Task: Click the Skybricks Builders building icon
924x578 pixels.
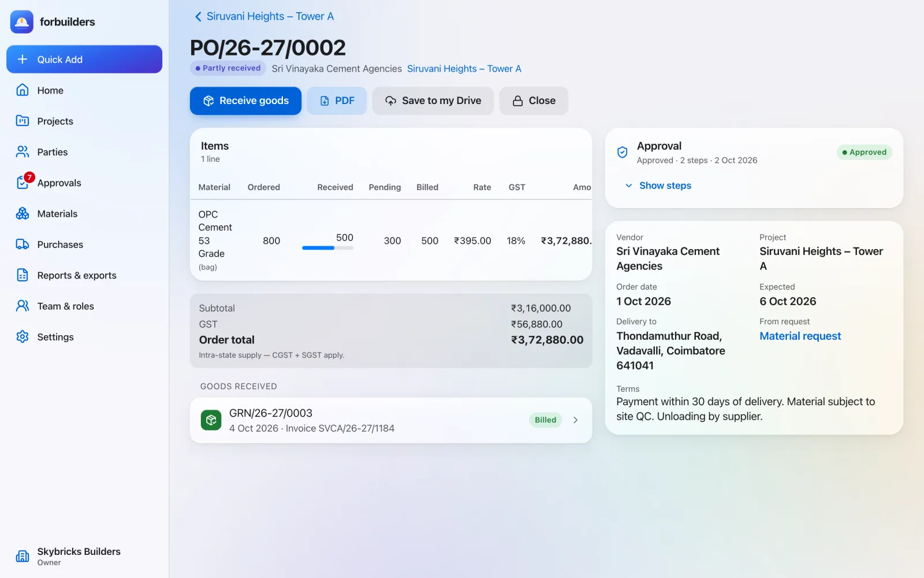Action: coord(23,556)
